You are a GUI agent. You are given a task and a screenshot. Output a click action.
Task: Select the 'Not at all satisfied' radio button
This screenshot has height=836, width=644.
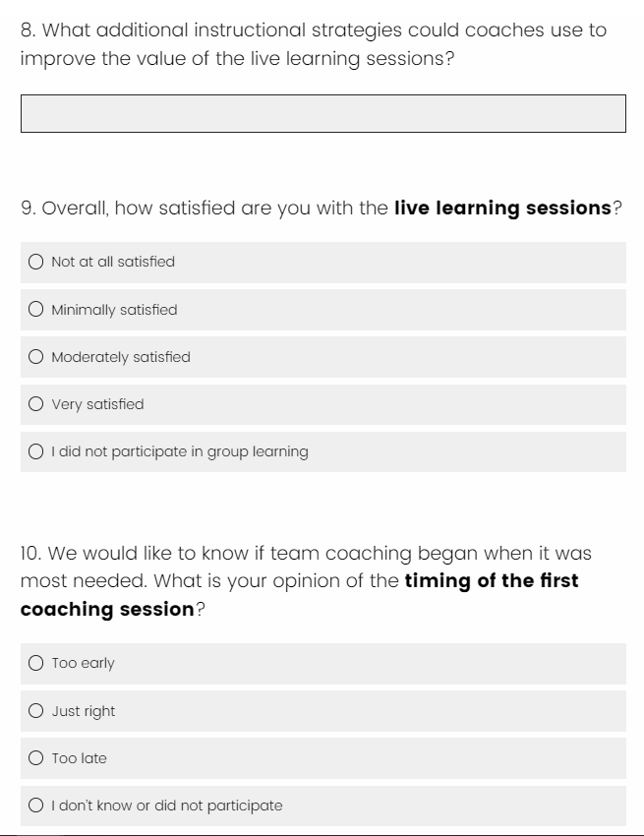(x=36, y=262)
